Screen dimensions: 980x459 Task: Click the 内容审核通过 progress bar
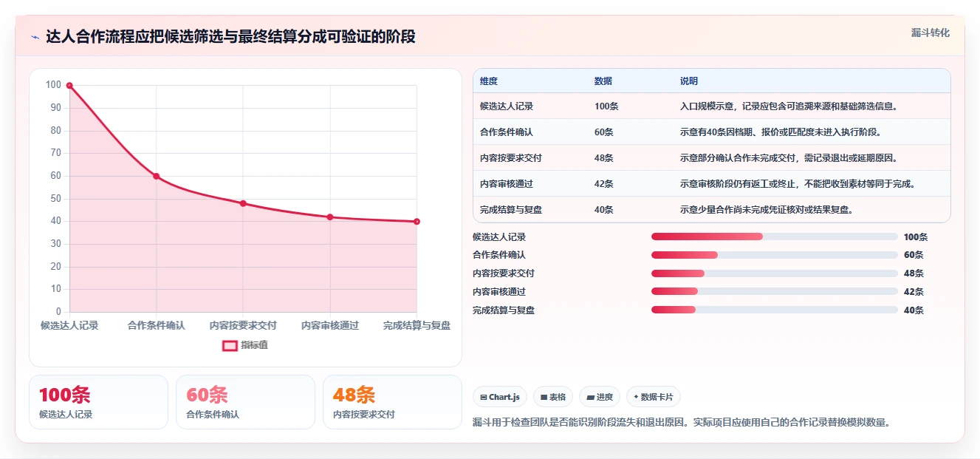[775, 292]
